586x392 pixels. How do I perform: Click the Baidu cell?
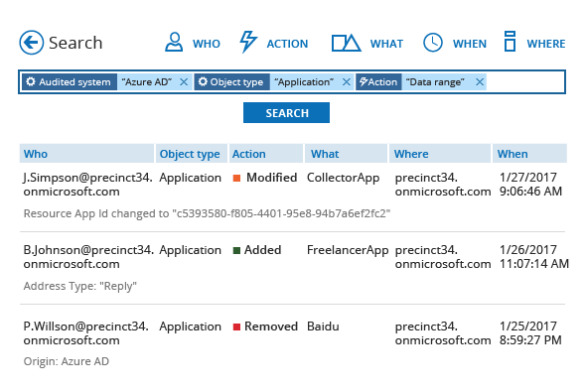pos(323,327)
